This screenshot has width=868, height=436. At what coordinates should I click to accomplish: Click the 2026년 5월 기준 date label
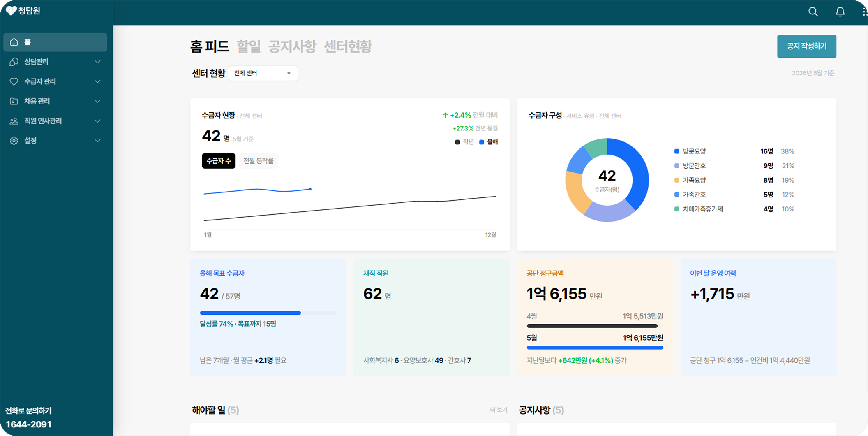[x=813, y=73]
